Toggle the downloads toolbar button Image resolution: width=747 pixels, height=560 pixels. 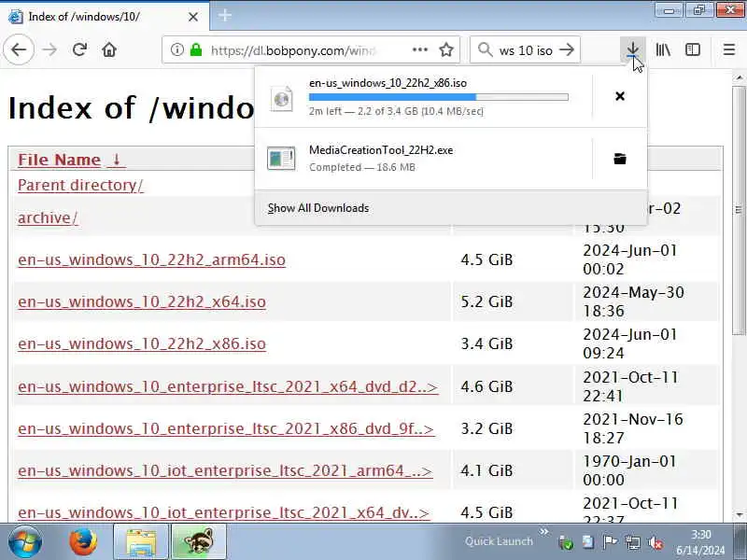pyautogui.click(x=633, y=49)
